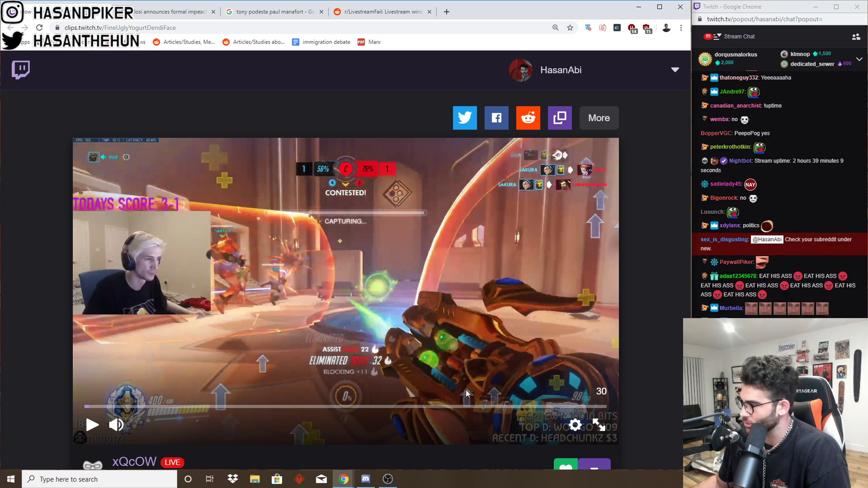Click dedicated_sewer on the bits leaderboard
The image size is (868, 488).
tap(812, 64)
